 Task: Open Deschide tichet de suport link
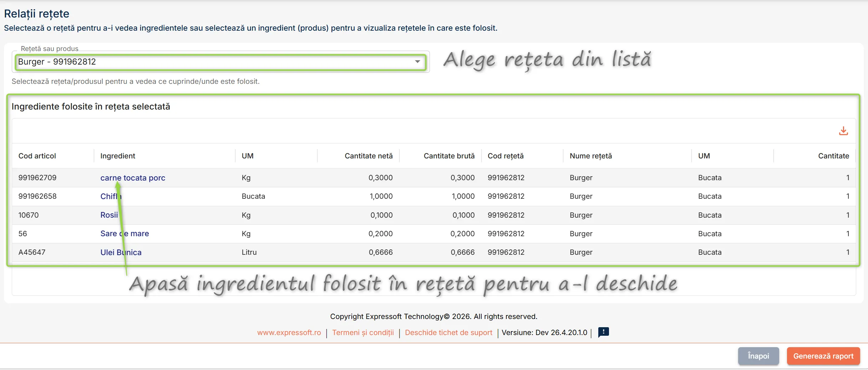tap(448, 333)
